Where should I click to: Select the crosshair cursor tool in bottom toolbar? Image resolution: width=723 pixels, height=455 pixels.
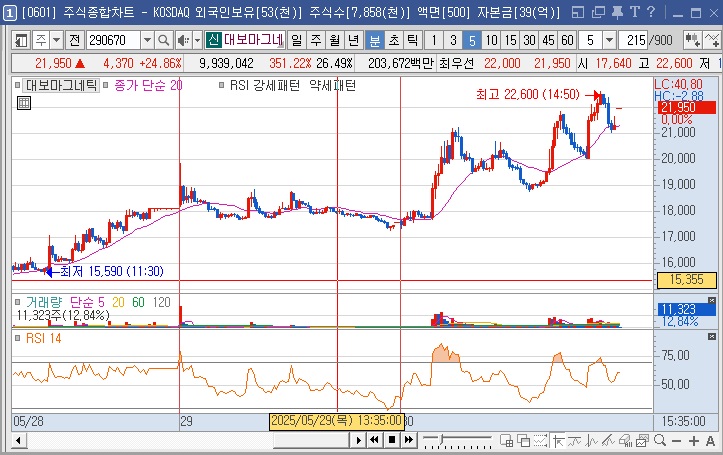[x=558, y=441]
